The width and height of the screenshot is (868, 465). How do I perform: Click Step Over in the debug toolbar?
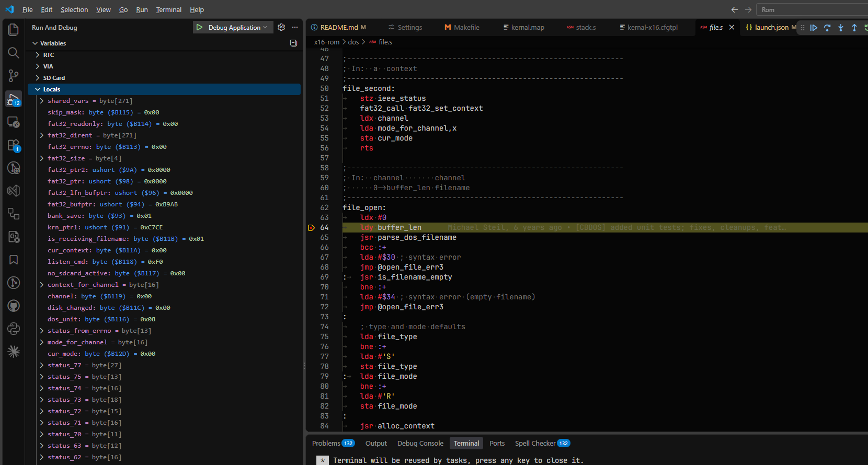point(827,28)
